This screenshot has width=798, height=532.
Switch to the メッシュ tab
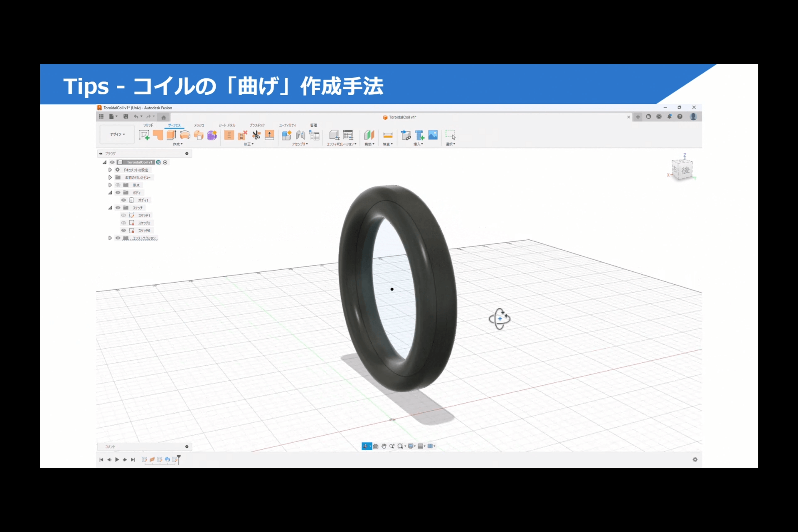coord(199,125)
